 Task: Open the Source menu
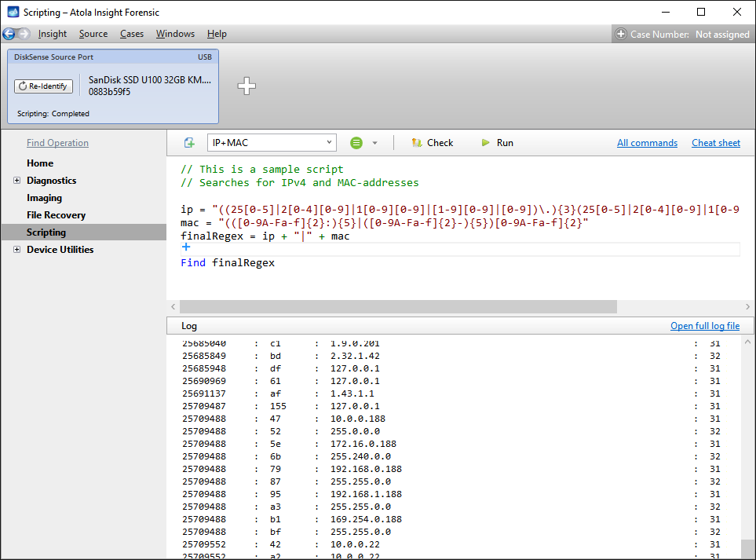click(93, 34)
